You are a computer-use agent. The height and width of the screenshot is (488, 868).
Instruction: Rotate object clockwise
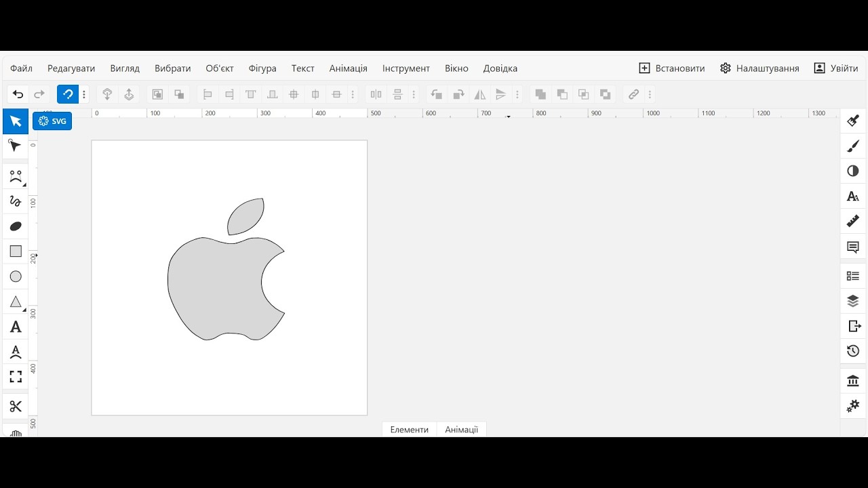point(458,94)
